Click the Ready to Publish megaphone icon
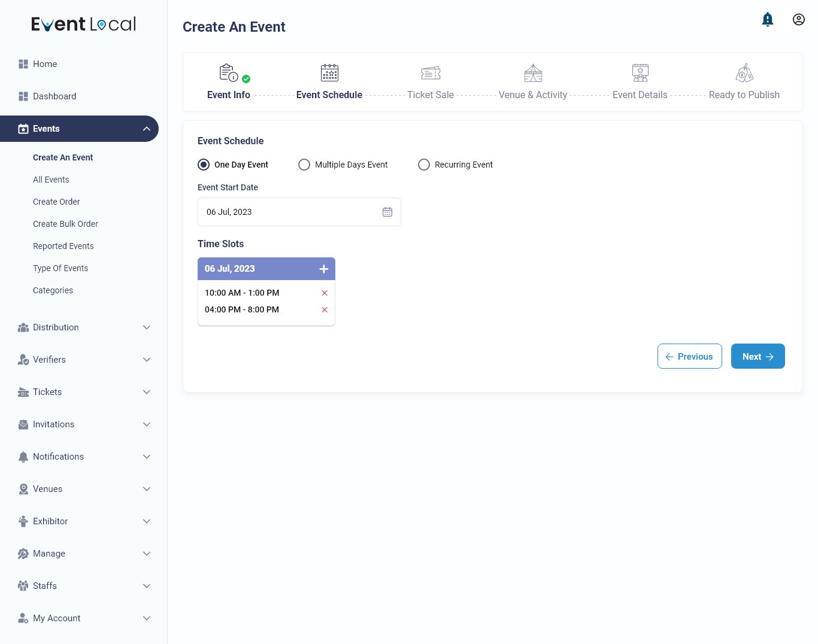The image size is (818, 644). 744,72
